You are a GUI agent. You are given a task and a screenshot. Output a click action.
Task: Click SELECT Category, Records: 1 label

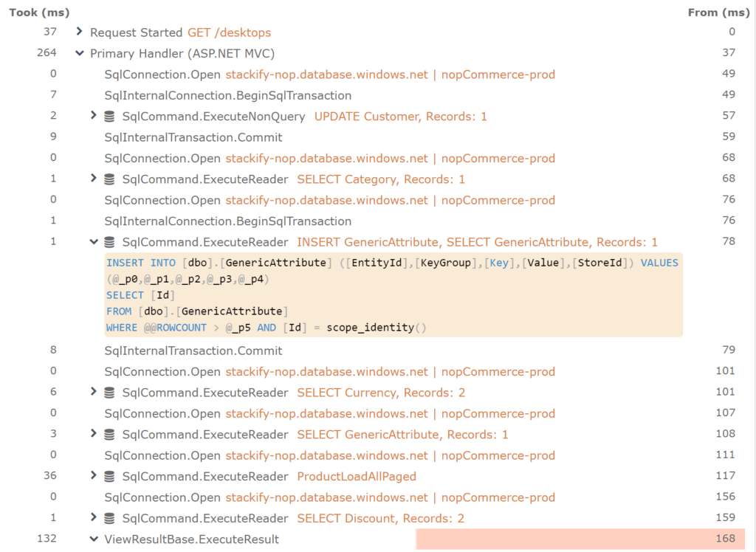click(x=381, y=179)
